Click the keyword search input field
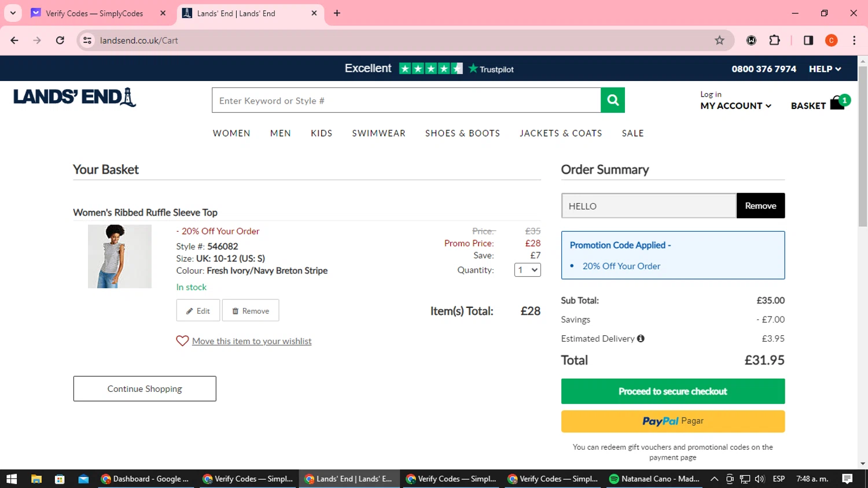This screenshot has width=868, height=488. (x=406, y=100)
